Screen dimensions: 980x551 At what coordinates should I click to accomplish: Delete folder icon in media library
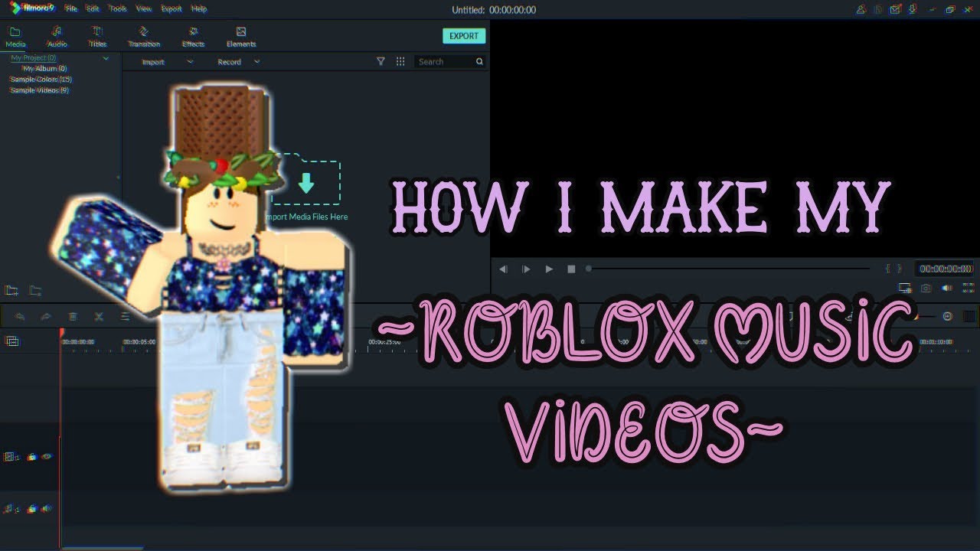pos(35,291)
